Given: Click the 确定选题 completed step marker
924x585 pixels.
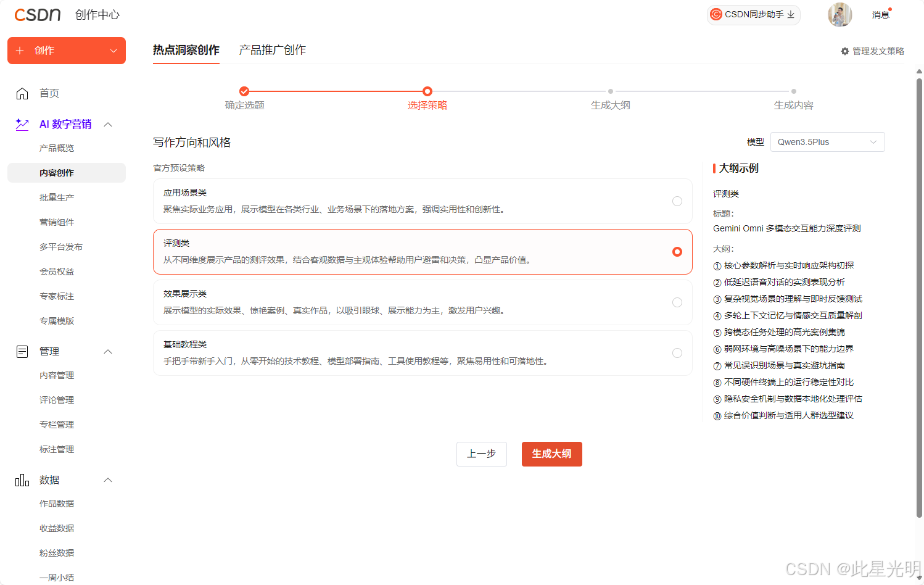Looking at the screenshot, I should [244, 91].
